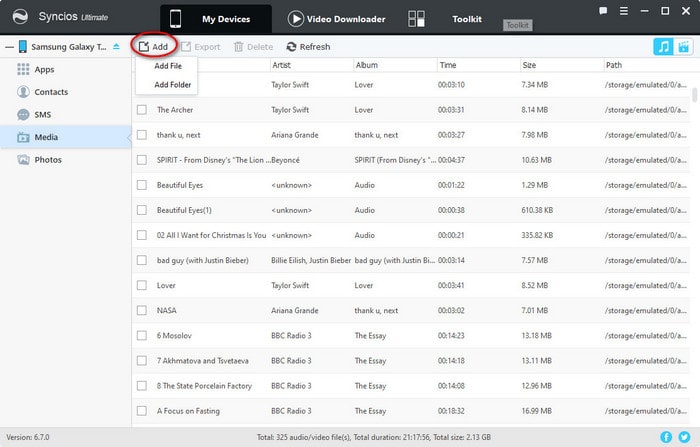Click Billie Eilish, Justin Bieber artist cell
The image size is (700, 447).
311,260
